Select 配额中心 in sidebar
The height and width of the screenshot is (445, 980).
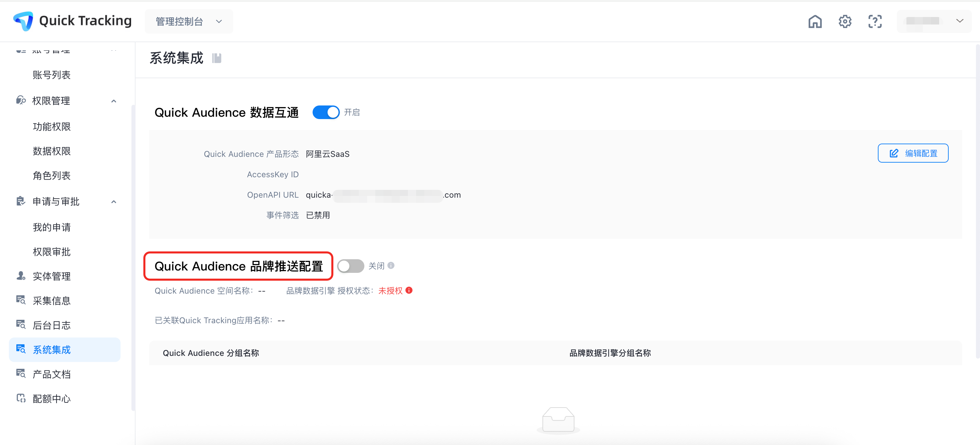[52, 399]
